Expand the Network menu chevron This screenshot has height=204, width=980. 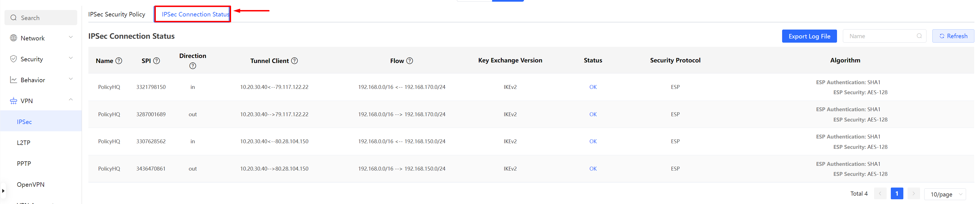[71, 37]
